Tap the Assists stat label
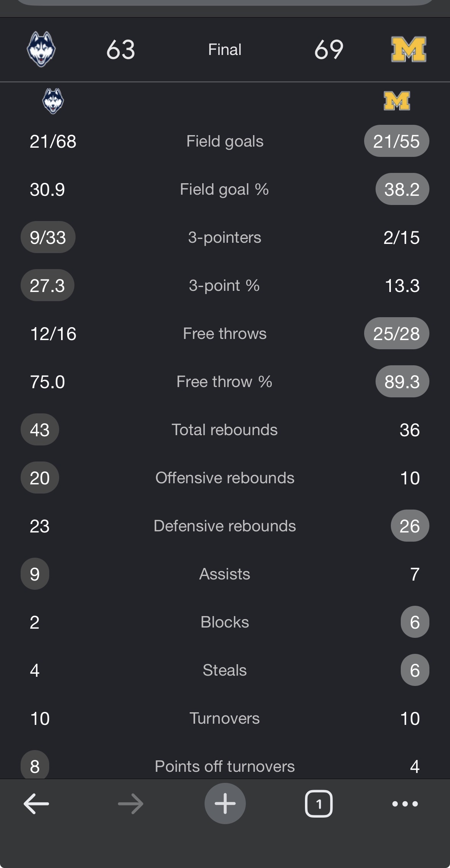Viewport: 450px width, 868px height. click(225, 574)
